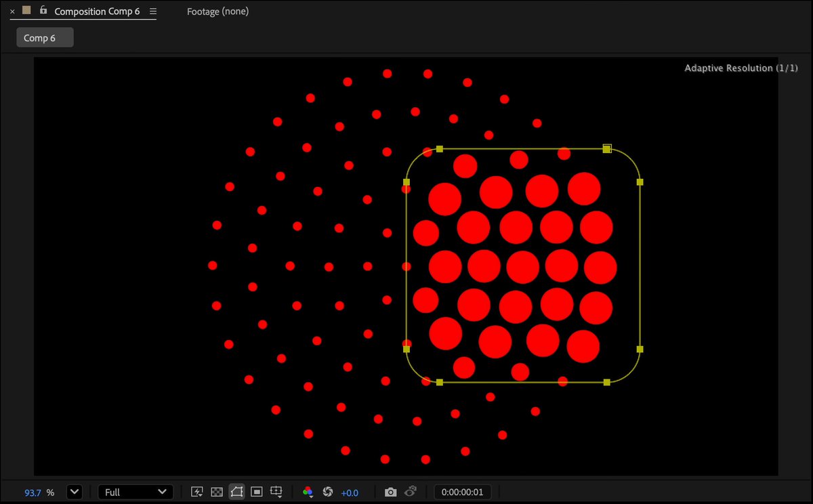
Task: Click the Adaptive Resolution (1/1) label
Action: pos(741,68)
